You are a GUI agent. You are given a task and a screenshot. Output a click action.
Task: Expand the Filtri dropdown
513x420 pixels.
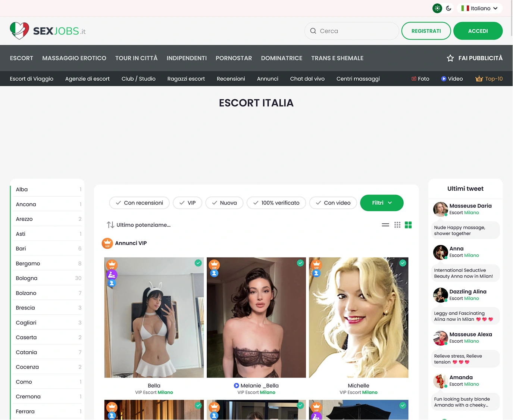pyautogui.click(x=382, y=203)
